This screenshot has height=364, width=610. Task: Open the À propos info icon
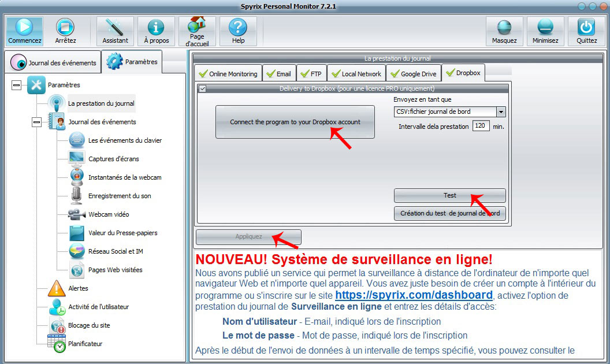click(156, 27)
